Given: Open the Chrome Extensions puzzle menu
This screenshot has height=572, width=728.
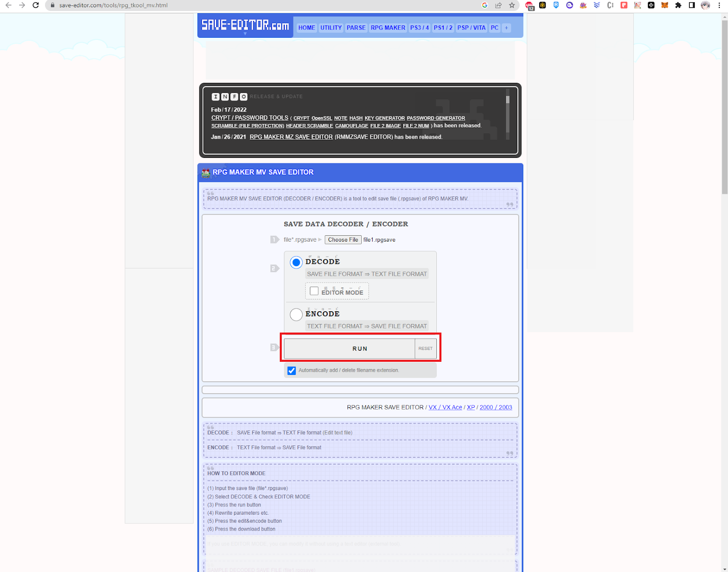Looking at the screenshot, I should tap(678, 5).
